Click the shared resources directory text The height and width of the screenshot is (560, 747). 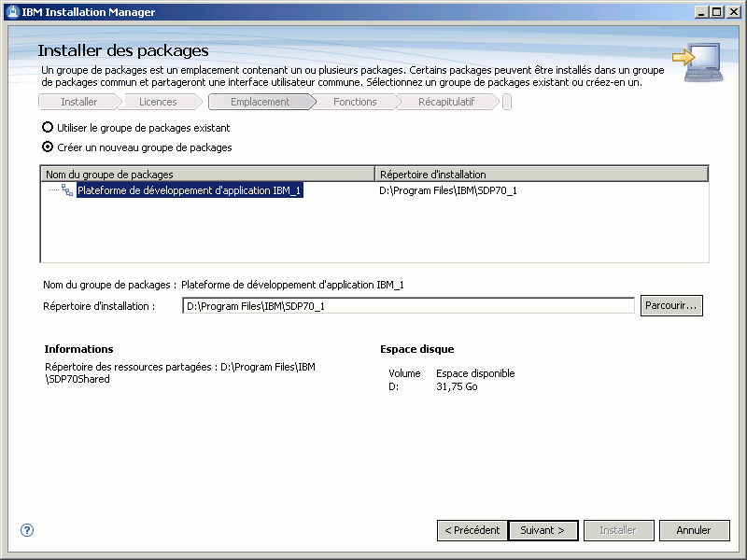[180, 372]
